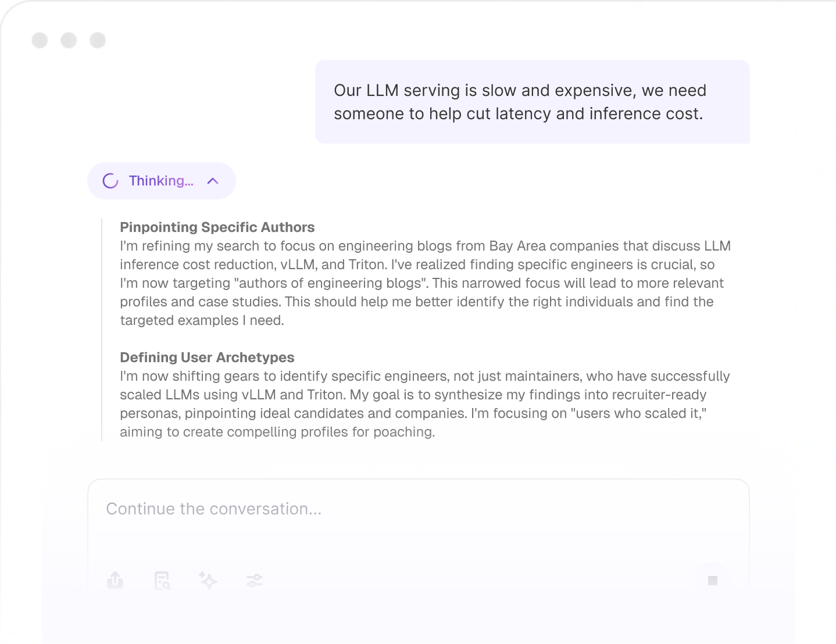Image resolution: width=836 pixels, height=644 pixels.
Task: Open the sliders settings icon
Action: 255,580
